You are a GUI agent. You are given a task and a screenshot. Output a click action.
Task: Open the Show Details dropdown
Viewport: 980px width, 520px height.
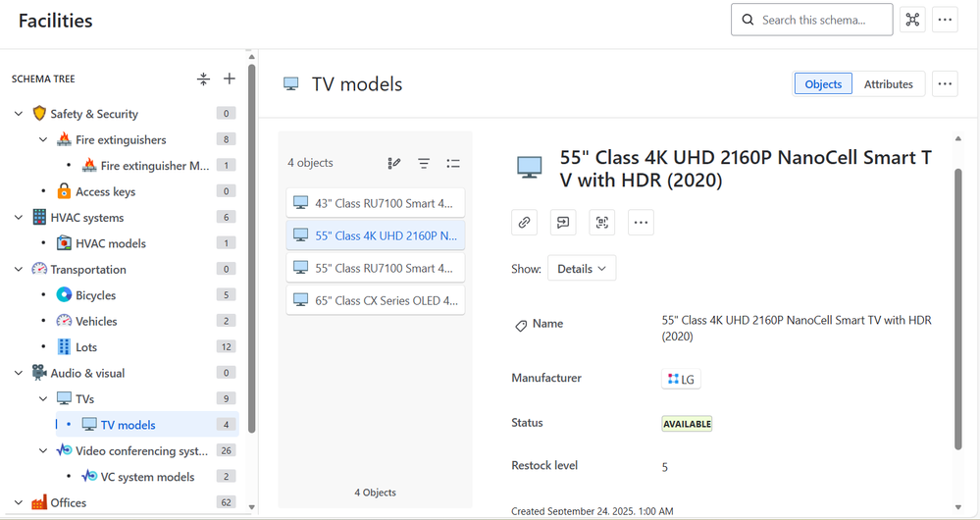pyautogui.click(x=582, y=268)
